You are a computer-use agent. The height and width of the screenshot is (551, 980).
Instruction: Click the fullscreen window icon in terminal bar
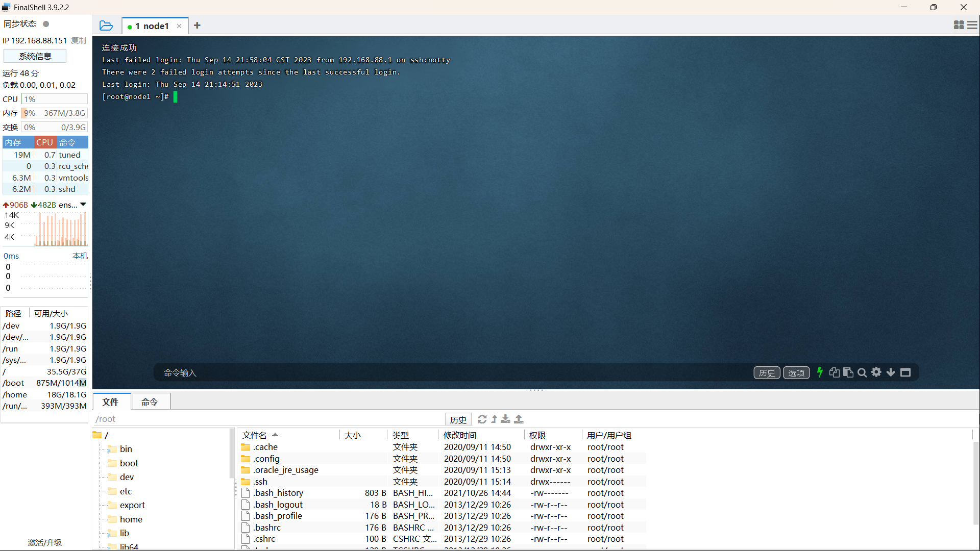click(905, 373)
